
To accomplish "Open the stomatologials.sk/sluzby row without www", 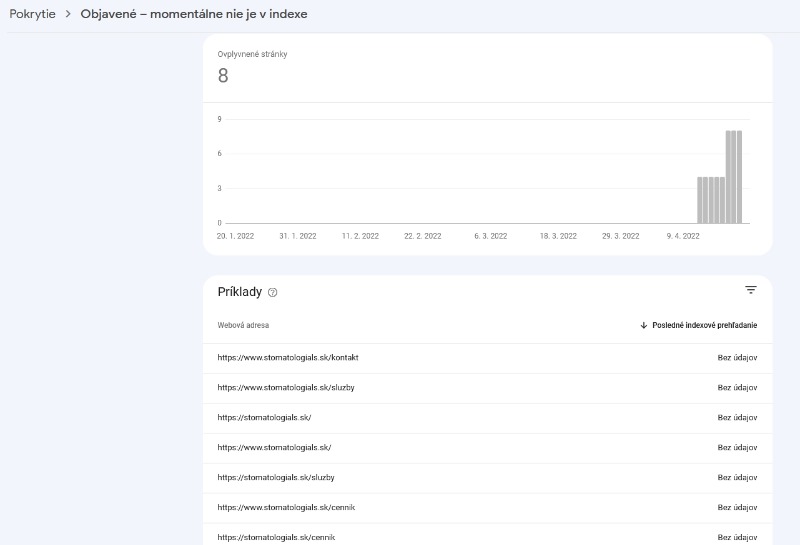I will tap(276, 477).
